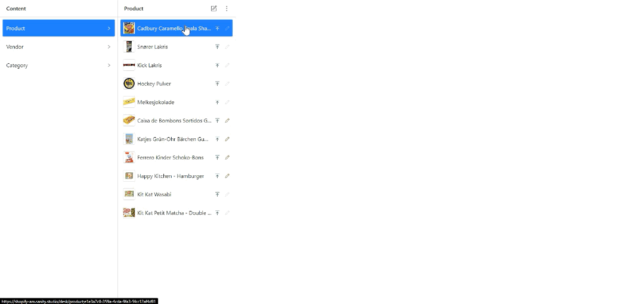Click the Hockey Pulver product thumbnail
Screen dimensions: 644x304
click(x=129, y=84)
